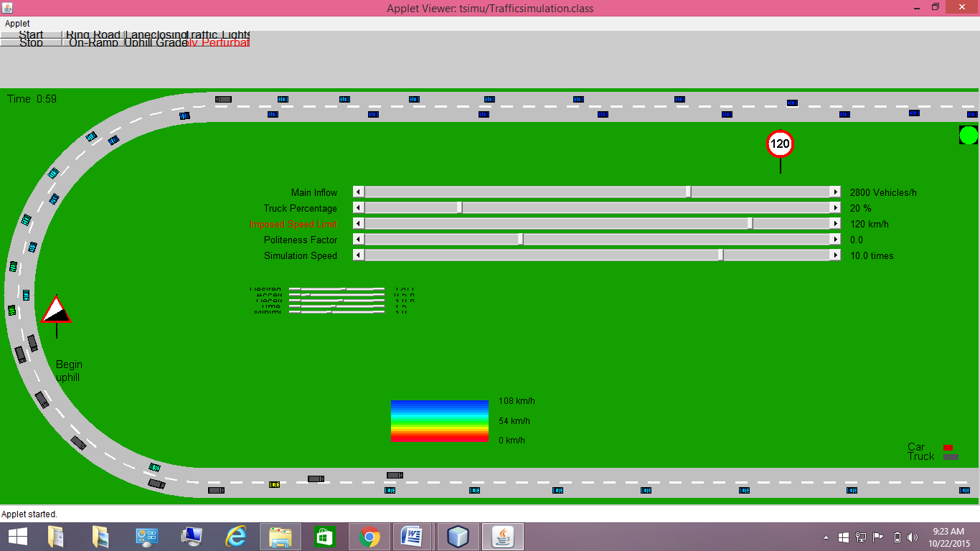Open the Applet menu

coord(17,24)
